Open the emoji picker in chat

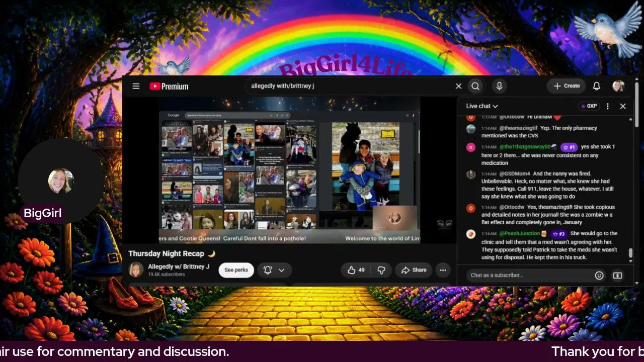click(599, 275)
